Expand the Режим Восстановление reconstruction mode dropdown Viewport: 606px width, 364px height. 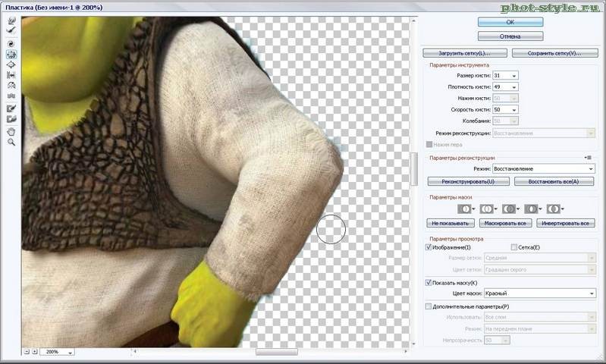tap(544, 169)
